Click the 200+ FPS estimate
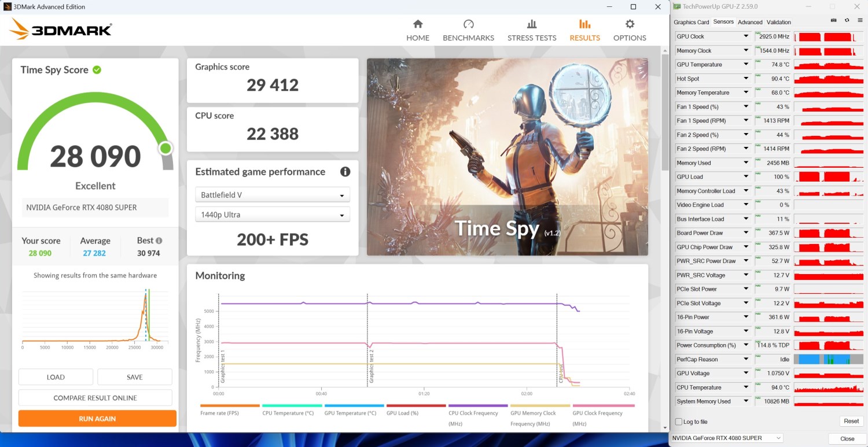The image size is (868, 447). 273,239
